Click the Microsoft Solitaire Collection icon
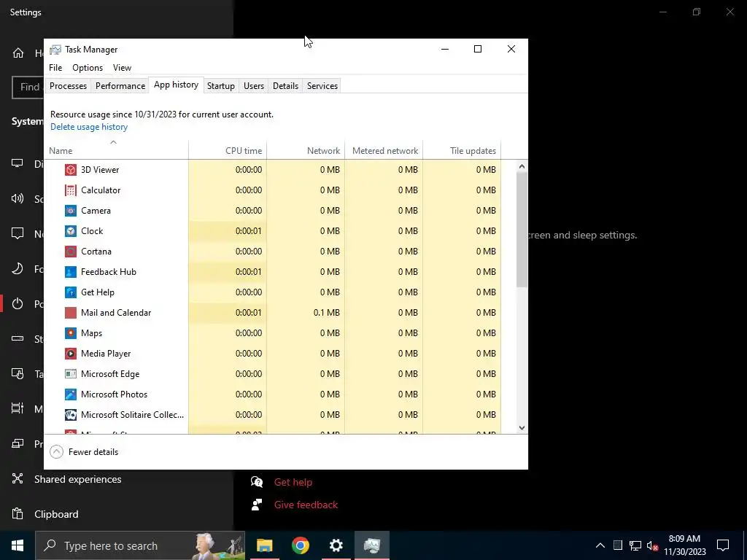Viewport: 747px width, 560px height. [x=71, y=415]
